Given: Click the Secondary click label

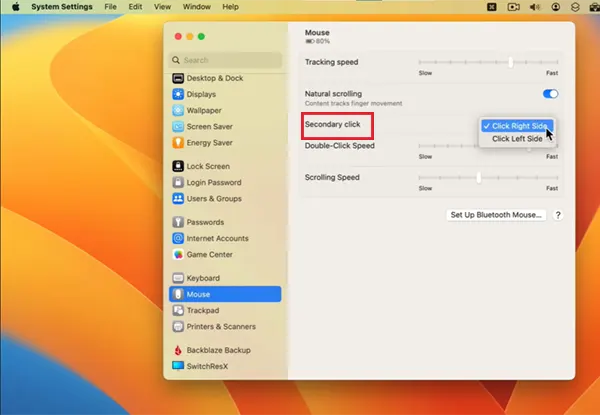Looking at the screenshot, I should point(333,124).
